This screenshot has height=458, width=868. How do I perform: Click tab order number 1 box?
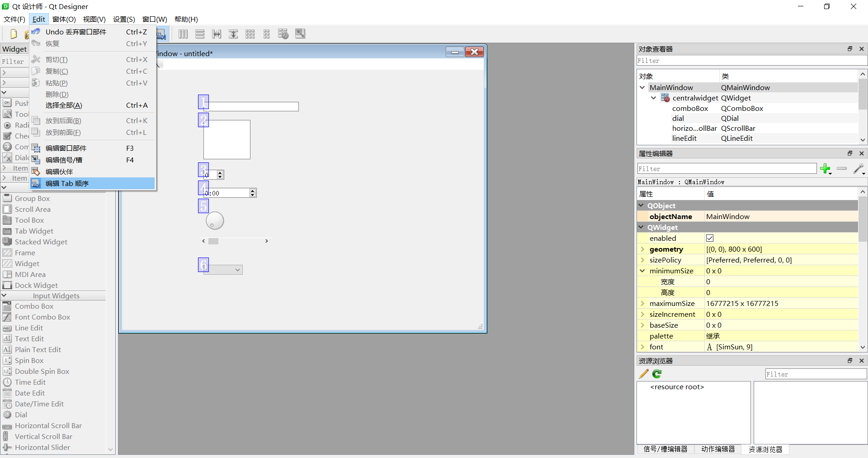[203, 102]
